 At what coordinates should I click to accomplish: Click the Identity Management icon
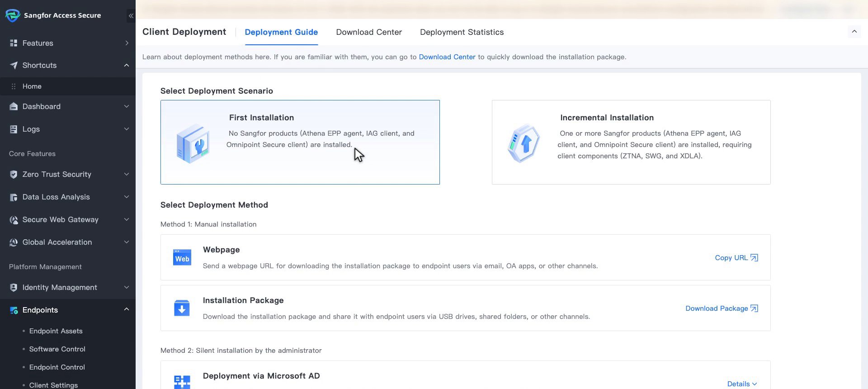(14, 287)
